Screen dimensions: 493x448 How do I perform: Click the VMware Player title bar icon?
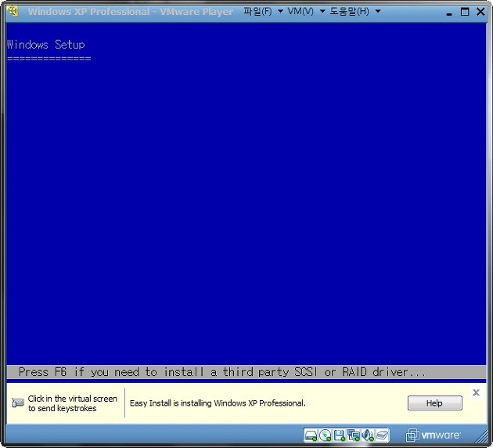13,11
